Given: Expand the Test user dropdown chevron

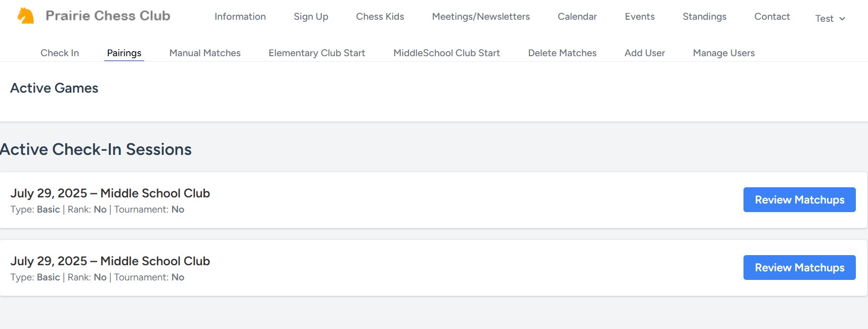Looking at the screenshot, I should [x=842, y=19].
